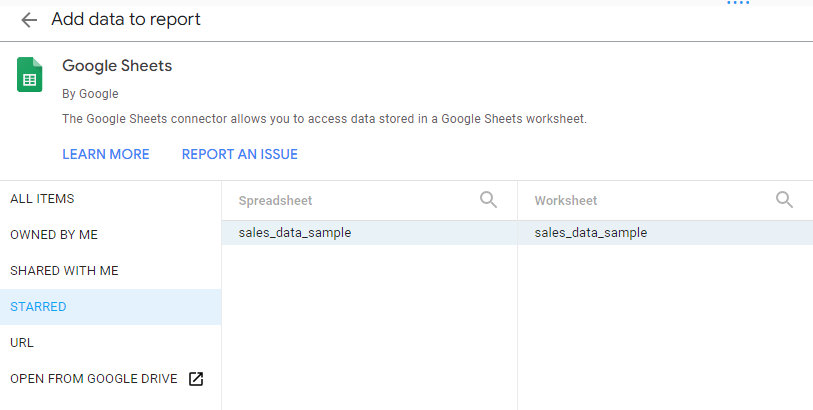Click the search icon in Spreadsheet column
The height and width of the screenshot is (410, 813).
click(488, 200)
